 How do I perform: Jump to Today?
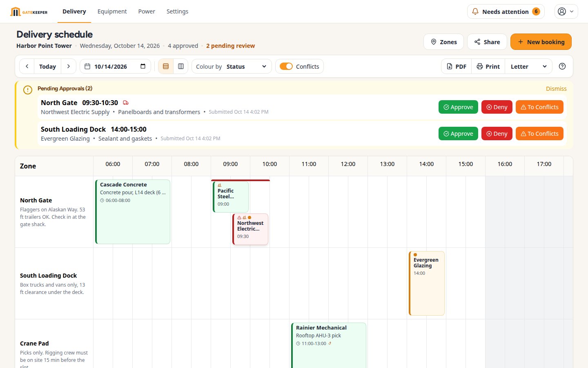point(47,66)
